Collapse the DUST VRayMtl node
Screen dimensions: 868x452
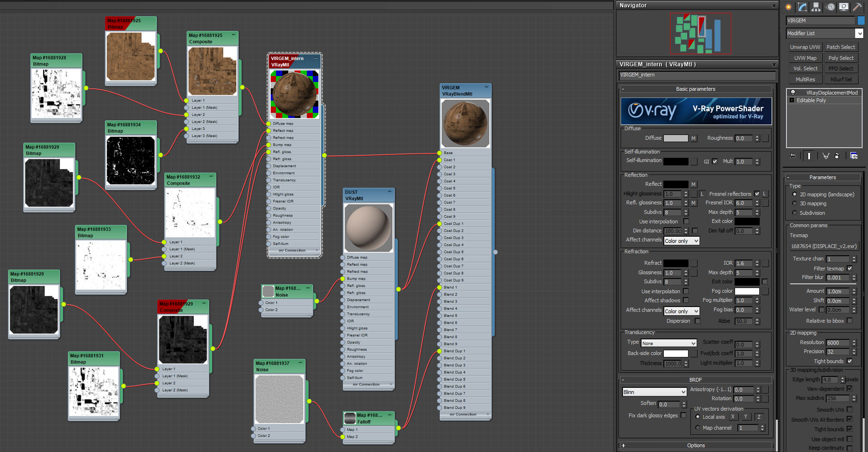(390, 192)
